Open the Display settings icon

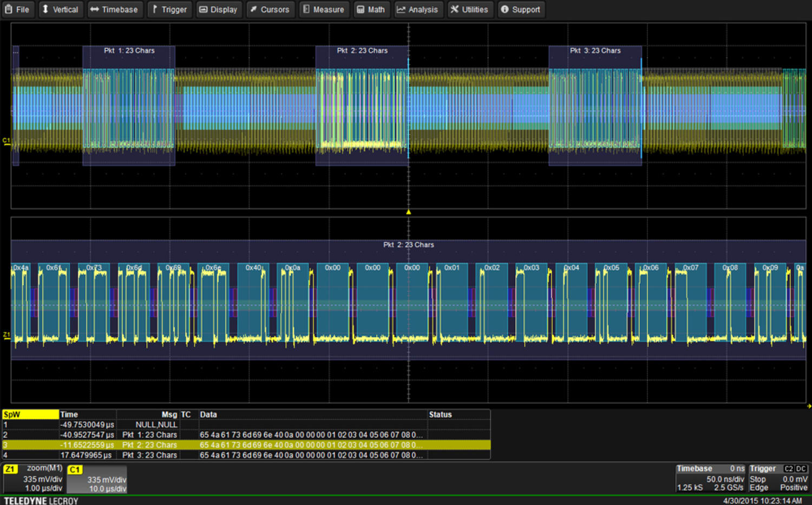[202, 9]
